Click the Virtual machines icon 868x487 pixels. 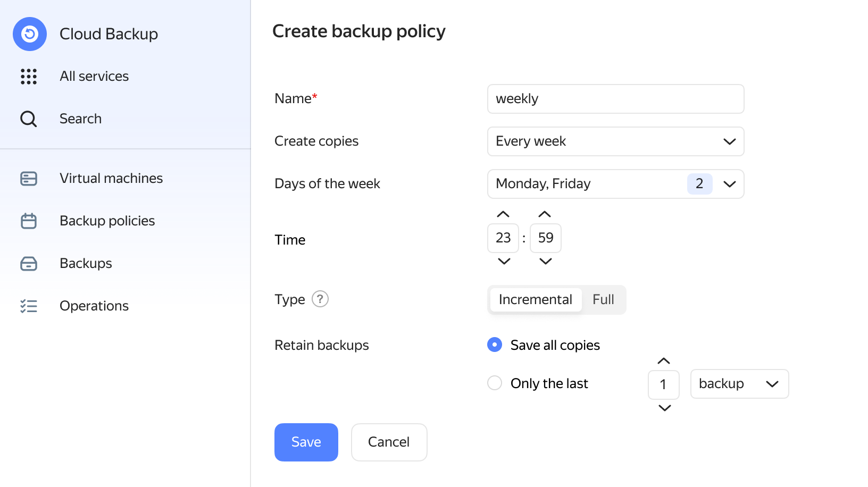click(29, 179)
